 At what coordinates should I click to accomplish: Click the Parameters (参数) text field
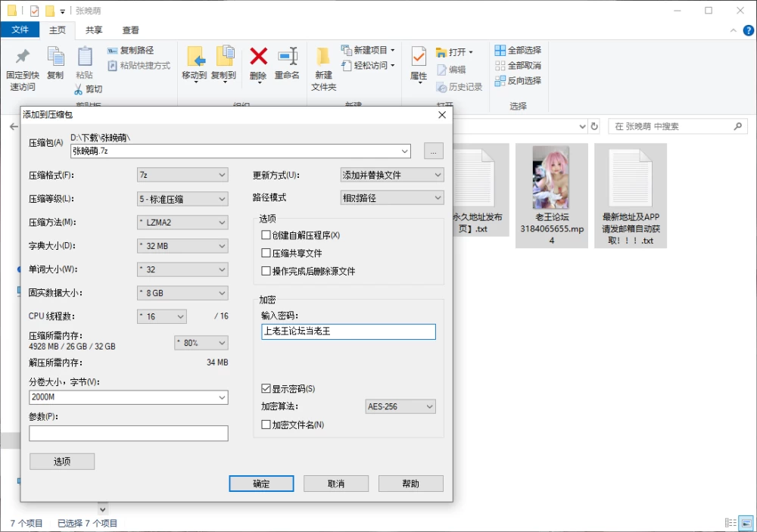click(129, 434)
